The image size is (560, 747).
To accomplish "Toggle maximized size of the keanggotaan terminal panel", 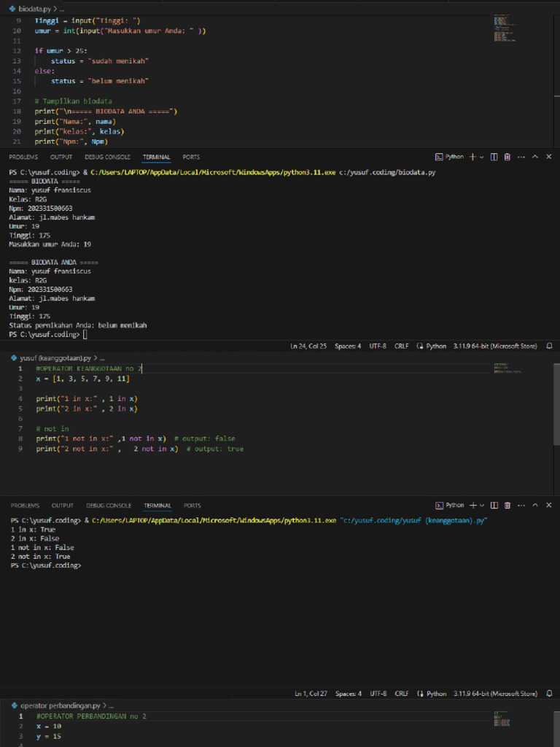I will [x=535, y=505].
